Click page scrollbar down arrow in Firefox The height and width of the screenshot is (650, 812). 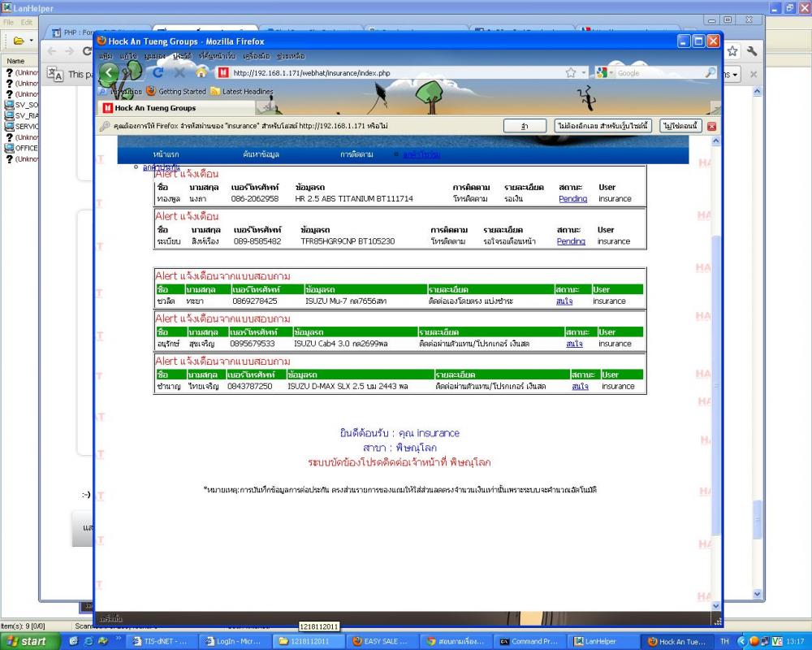(715, 605)
